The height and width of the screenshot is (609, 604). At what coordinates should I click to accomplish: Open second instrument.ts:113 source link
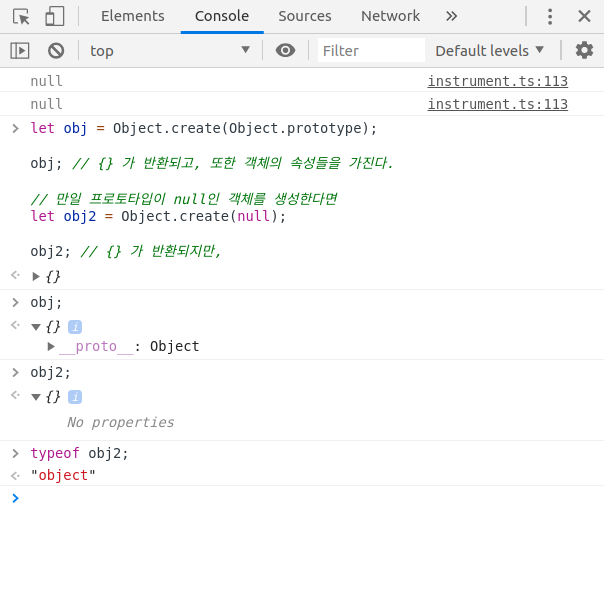coord(498,104)
